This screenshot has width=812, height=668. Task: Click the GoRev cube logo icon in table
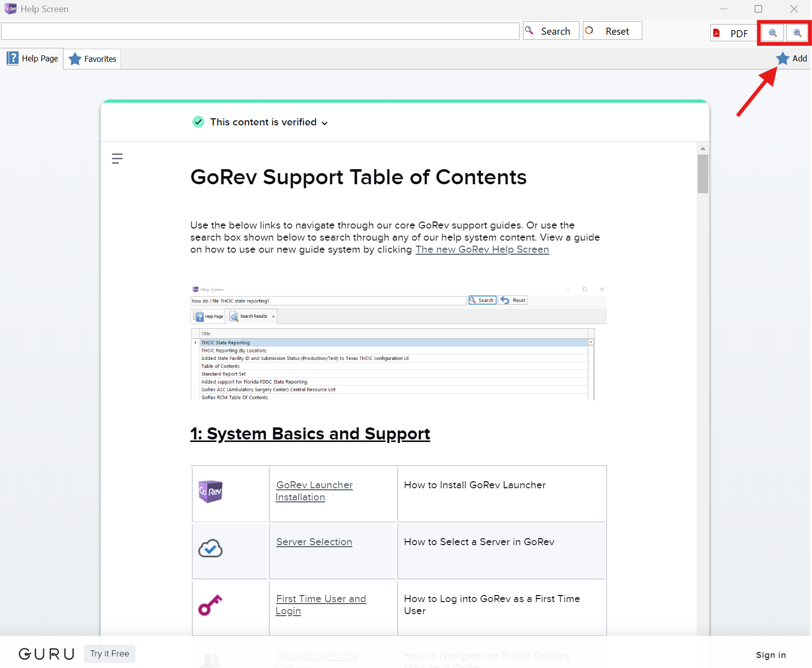tap(210, 492)
